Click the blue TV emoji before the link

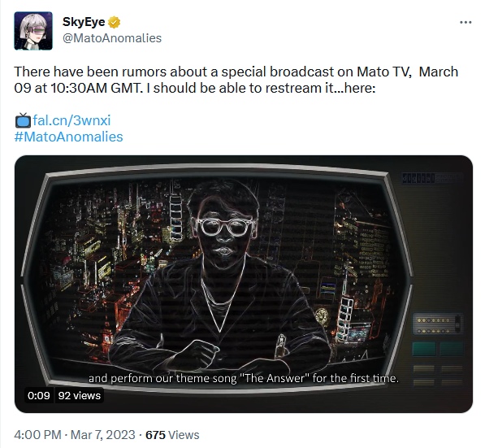tap(23, 120)
